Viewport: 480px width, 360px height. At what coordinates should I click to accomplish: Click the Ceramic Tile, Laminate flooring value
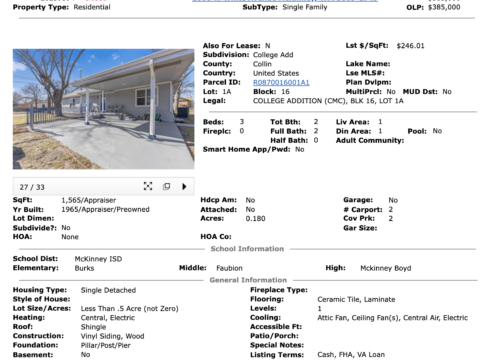tap(356, 299)
